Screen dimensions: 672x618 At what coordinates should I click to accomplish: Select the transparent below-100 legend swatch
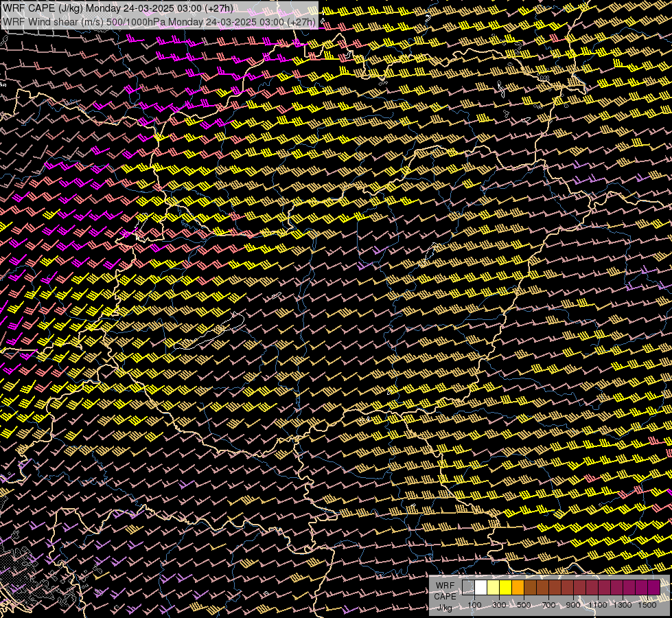pos(468,587)
